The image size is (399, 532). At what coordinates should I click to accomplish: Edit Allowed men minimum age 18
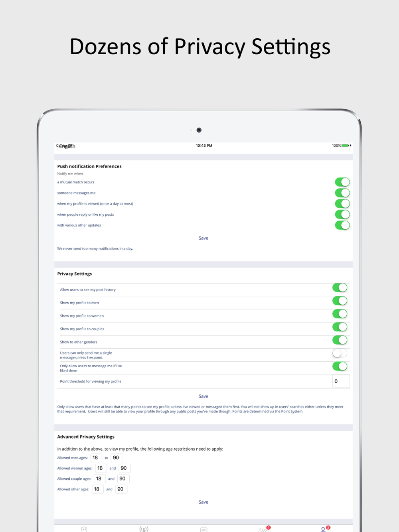click(x=96, y=458)
